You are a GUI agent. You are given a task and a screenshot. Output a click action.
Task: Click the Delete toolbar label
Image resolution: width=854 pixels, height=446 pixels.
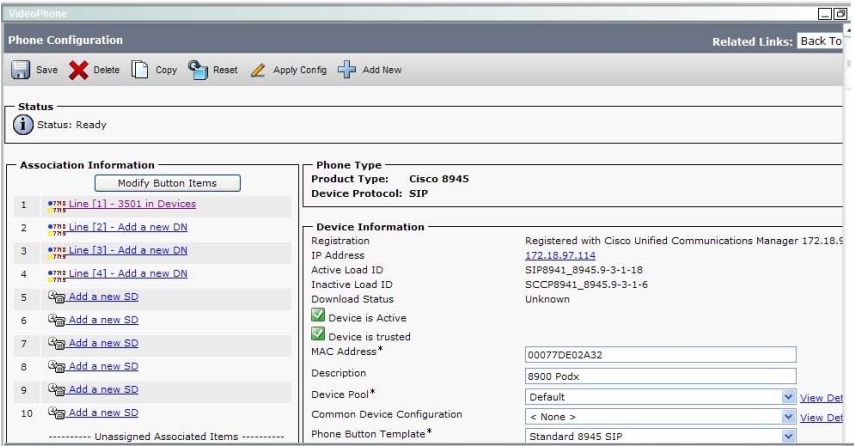106,70
